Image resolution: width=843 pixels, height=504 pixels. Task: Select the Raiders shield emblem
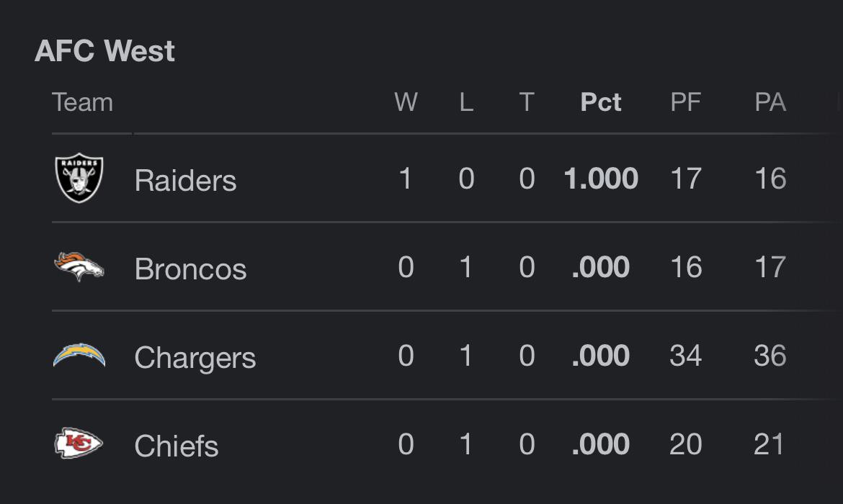tap(79, 179)
